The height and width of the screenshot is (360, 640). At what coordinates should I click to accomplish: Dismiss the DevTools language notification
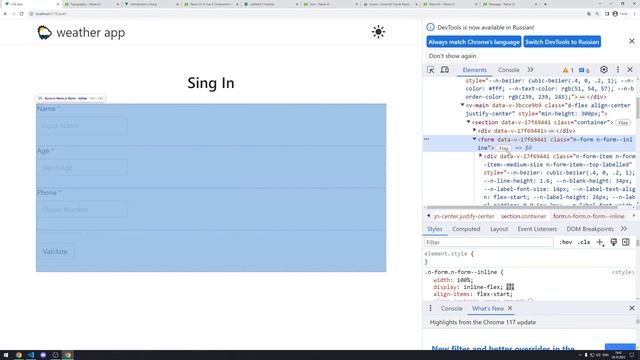click(631, 41)
